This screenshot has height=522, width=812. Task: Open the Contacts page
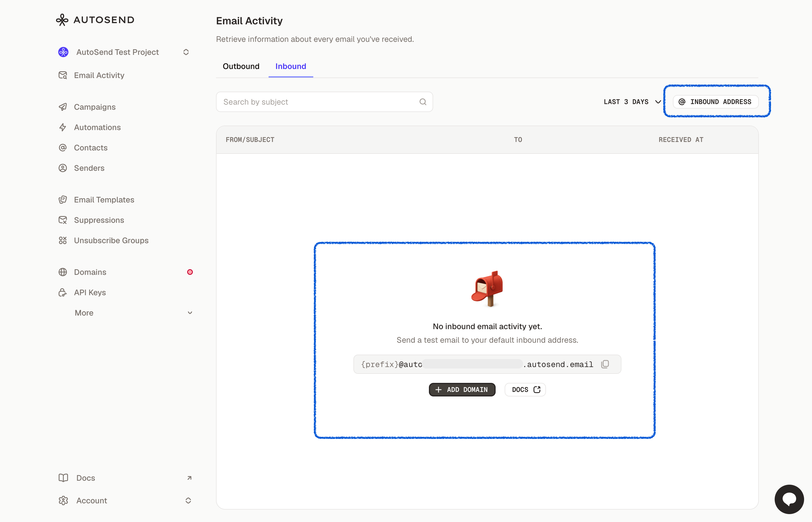click(90, 147)
